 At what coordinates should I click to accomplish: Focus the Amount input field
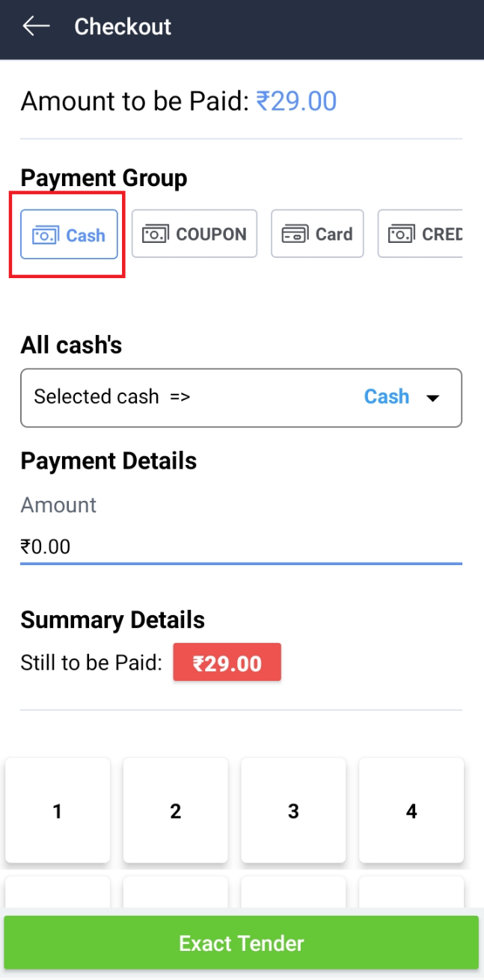(x=241, y=547)
